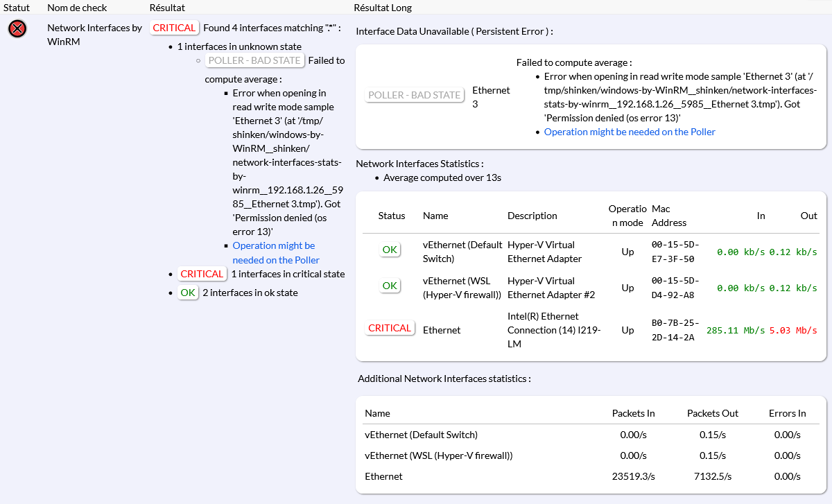The height and width of the screenshot is (504, 832).
Task: Click the "Nom de check" column header
Action: click(x=77, y=8)
